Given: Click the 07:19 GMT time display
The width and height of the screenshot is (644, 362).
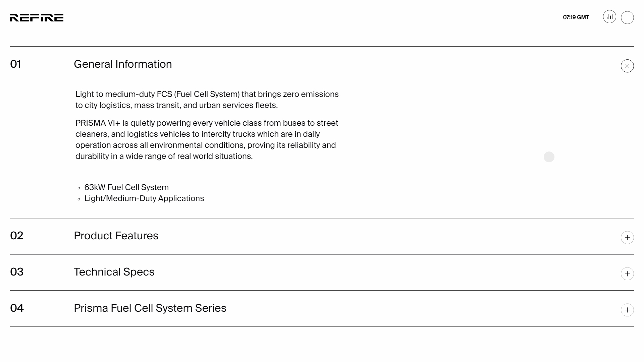Looking at the screenshot, I should 576,17.
